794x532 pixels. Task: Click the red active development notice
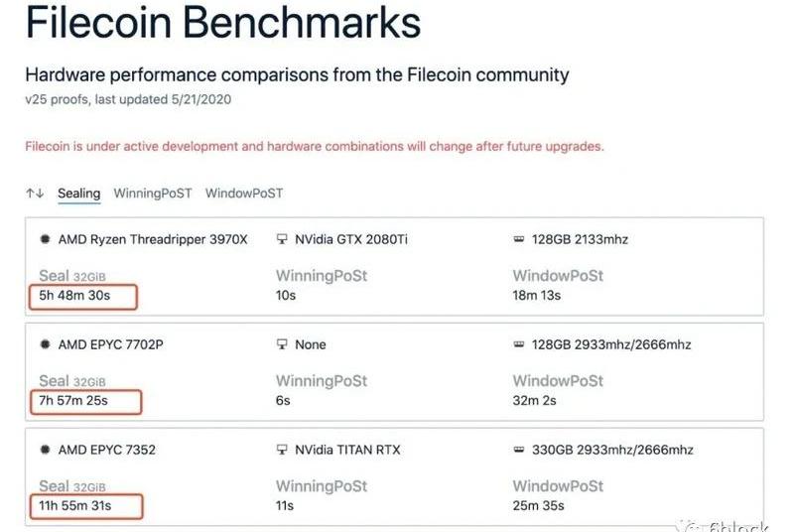(315, 146)
